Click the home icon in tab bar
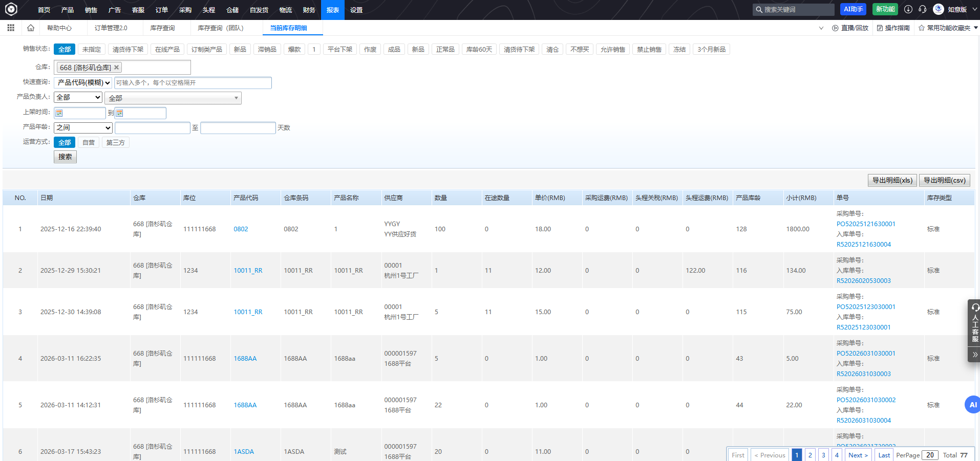Viewport: 980px width, 461px height. pyautogui.click(x=31, y=28)
